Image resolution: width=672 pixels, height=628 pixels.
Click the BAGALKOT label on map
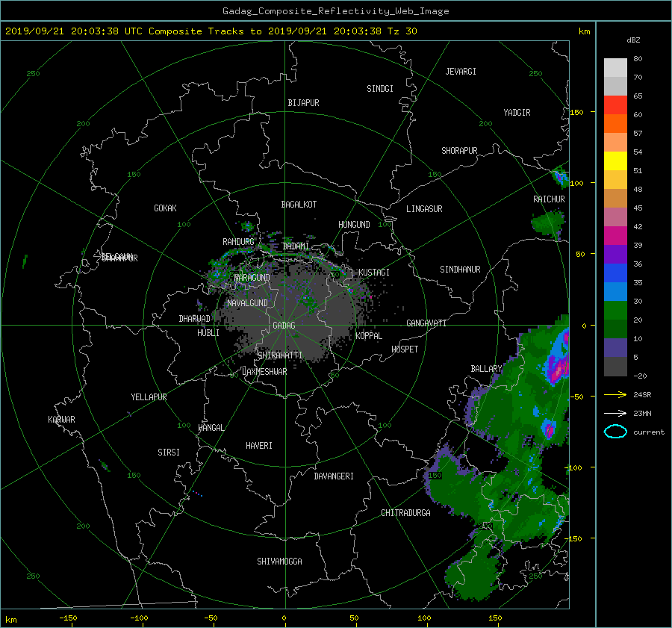pyautogui.click(x=299, y=205)
